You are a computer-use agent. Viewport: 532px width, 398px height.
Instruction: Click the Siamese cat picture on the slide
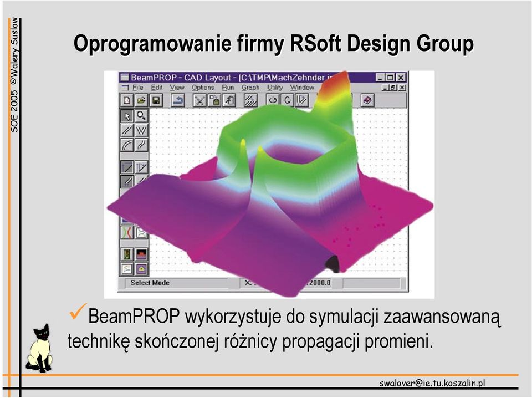click(x=40, y=349)
